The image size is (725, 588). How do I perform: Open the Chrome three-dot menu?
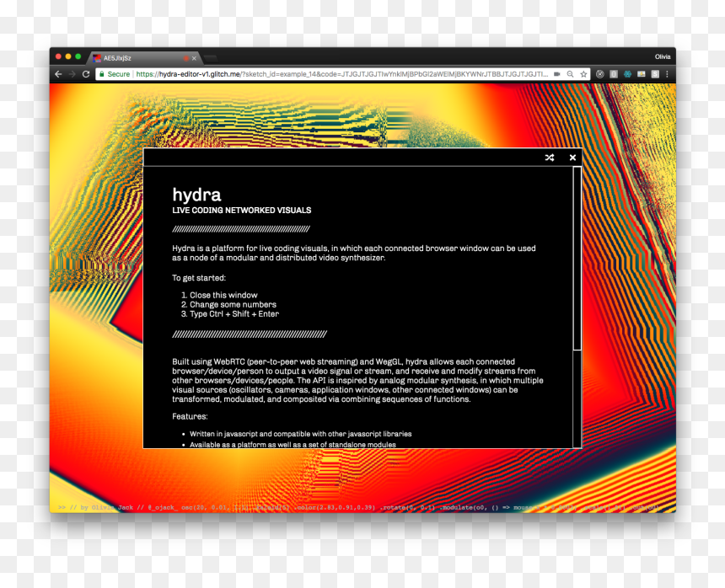coord(667,74)
